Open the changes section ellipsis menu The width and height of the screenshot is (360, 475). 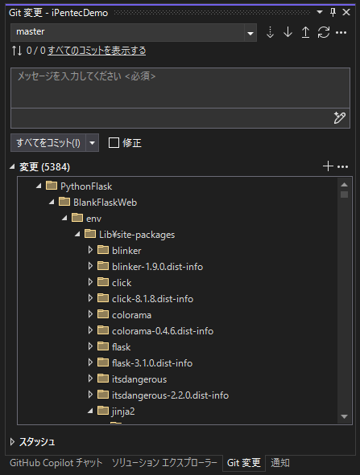343,166
